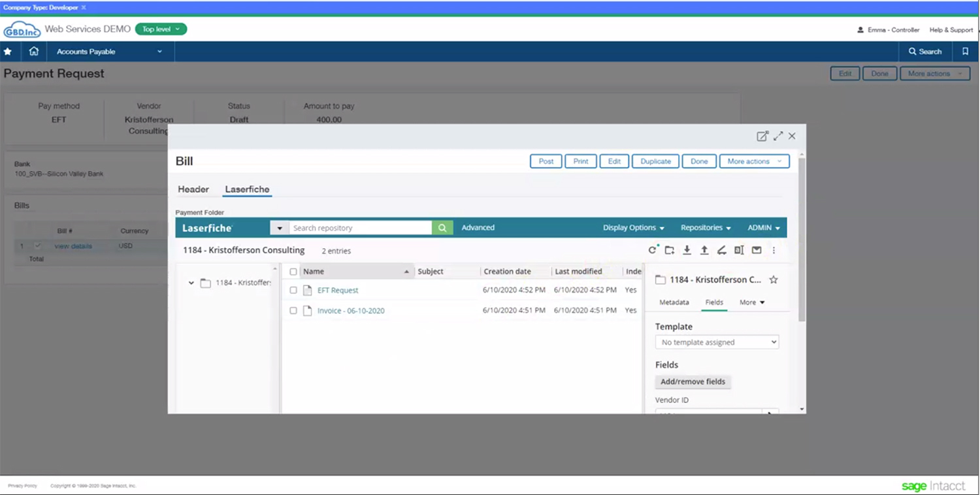Click the green search magnifier button
This screenshot has height=495, width=980.
(442, 228)
